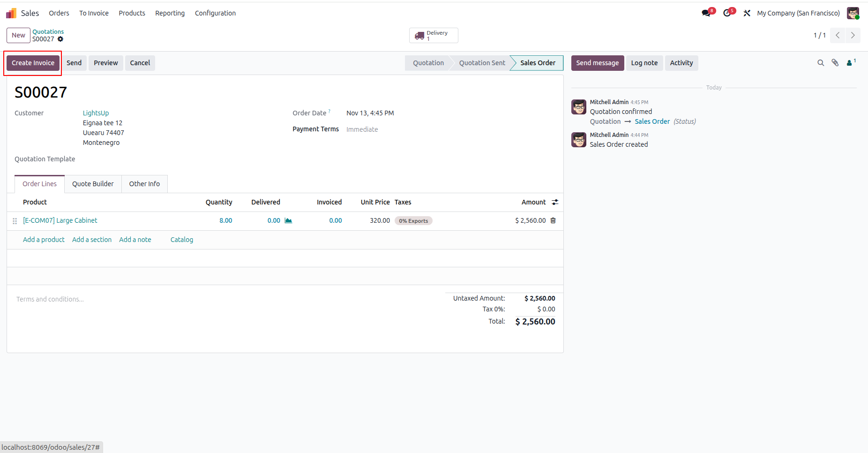Viewport: 868px width, 453px height.
Task: Click the gear icon next to S00027
Action: [60, 39]
